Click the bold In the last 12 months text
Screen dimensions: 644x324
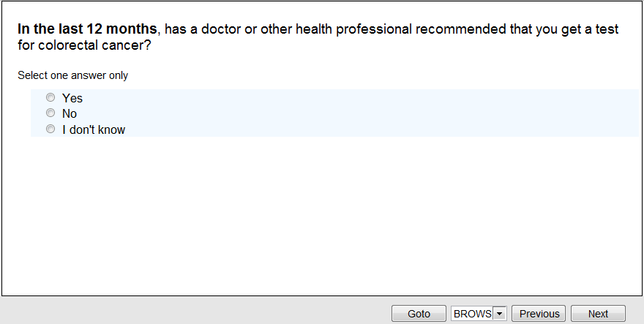[x=87, y=29]
